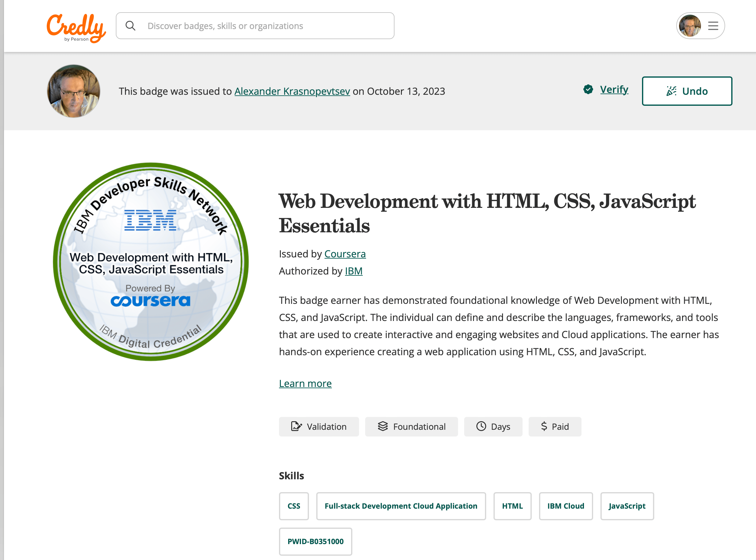The width and height of the screenshot is (756, 560).
Task: Click the badge description paragraph
Action: (x=499, y=326)
